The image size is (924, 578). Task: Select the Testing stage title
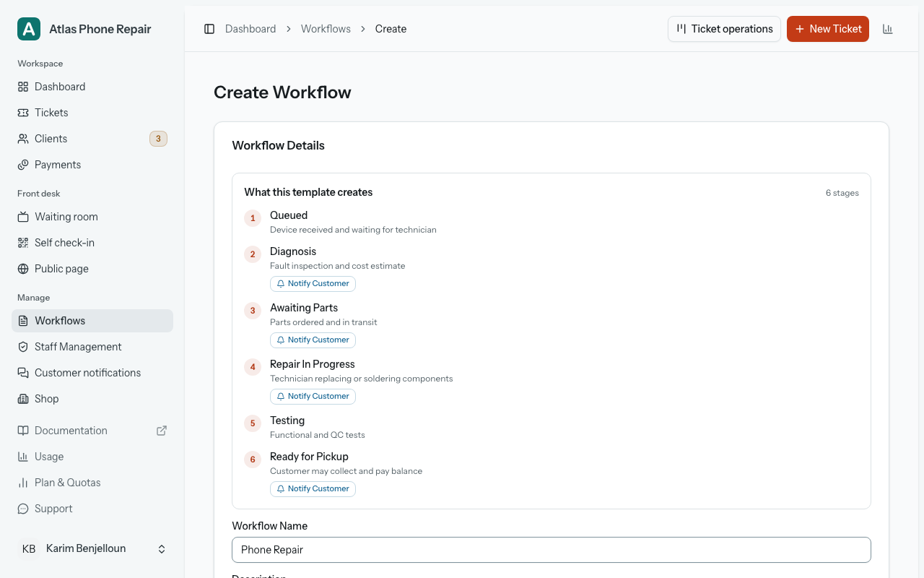pos(287,420)
